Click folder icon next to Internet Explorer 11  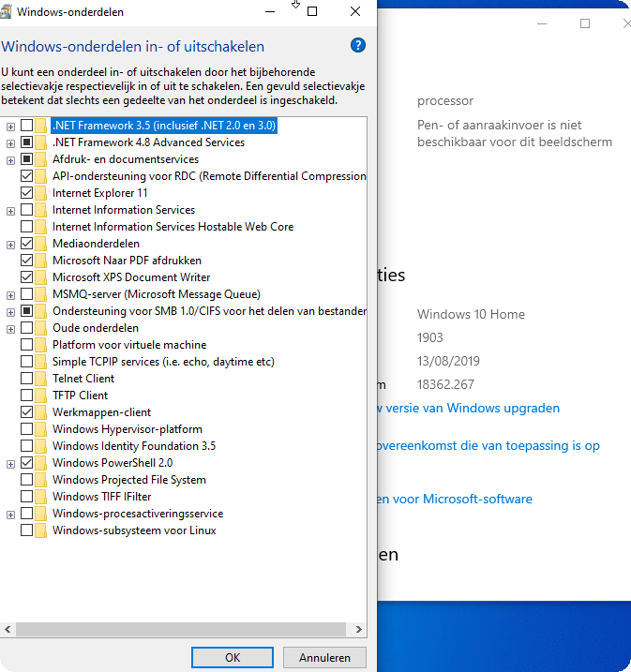click(41, 193)
